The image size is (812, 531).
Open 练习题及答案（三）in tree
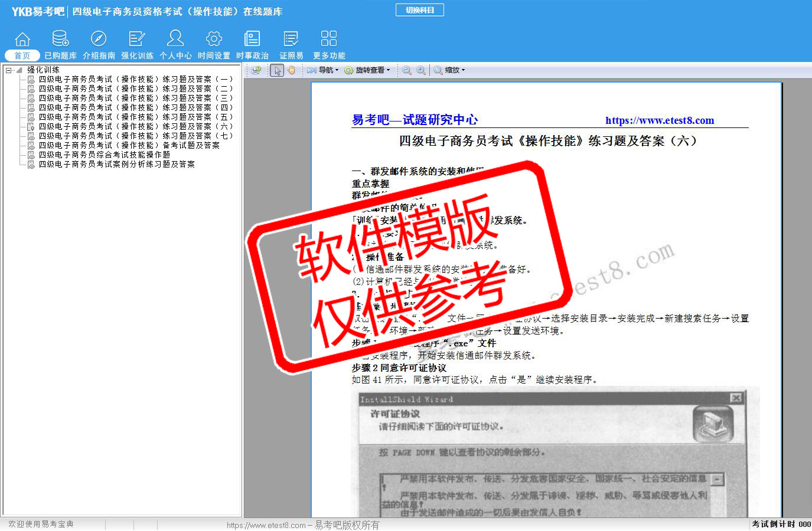tap(136, 98)
